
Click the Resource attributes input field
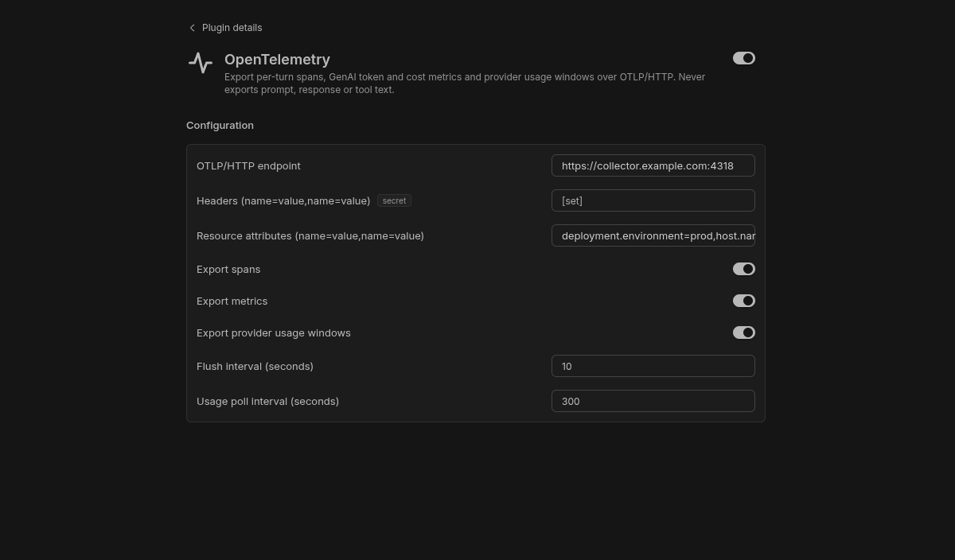(x=653, y=235)
